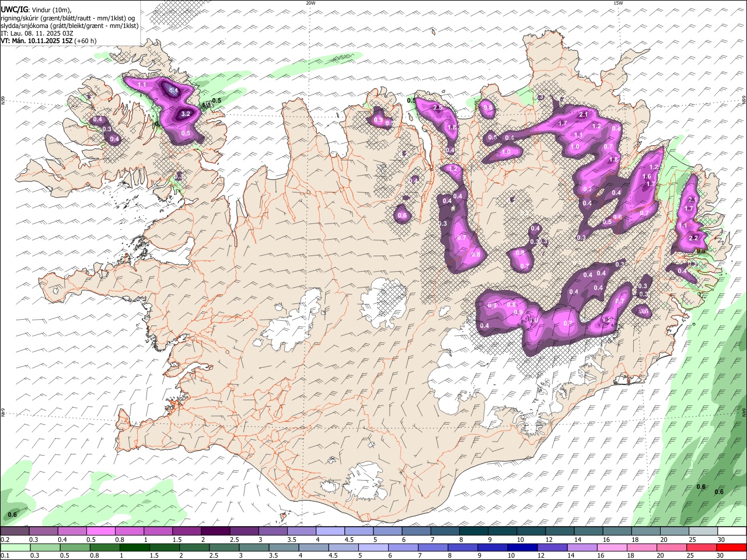Click the 3.2 snowfall value in Westfjords

186,114
